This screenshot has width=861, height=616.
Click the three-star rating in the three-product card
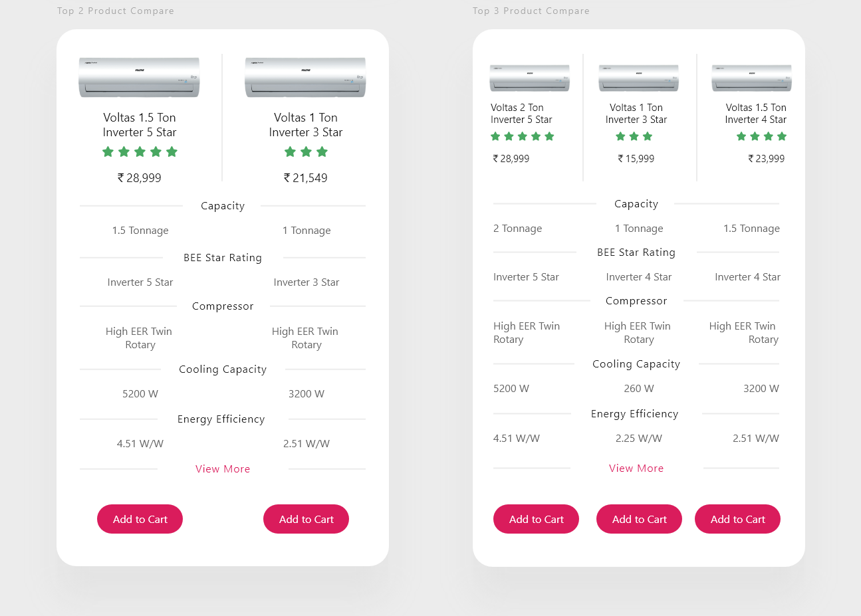[x=634, y=136]
